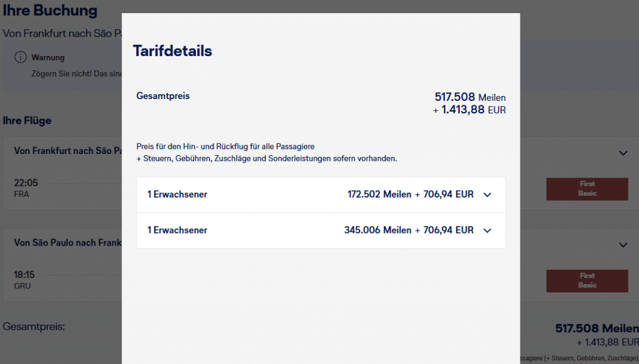
Task: Click the Hin- und Rückflug price note text
Action: coord(225,146)
